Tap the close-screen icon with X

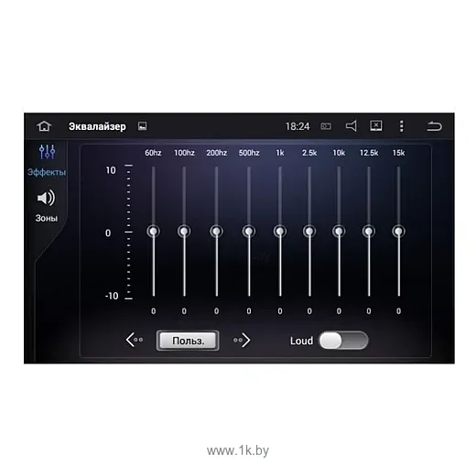click(x=376, y=125)
